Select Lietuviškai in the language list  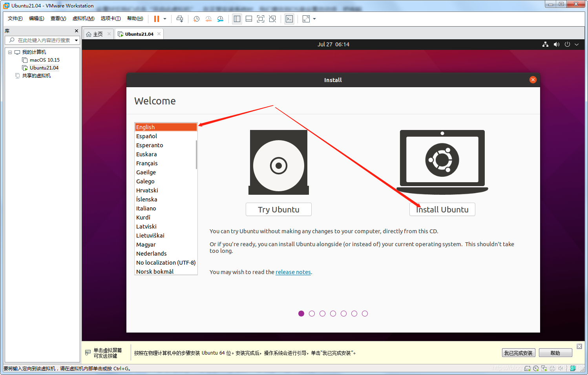pos(166,235)
